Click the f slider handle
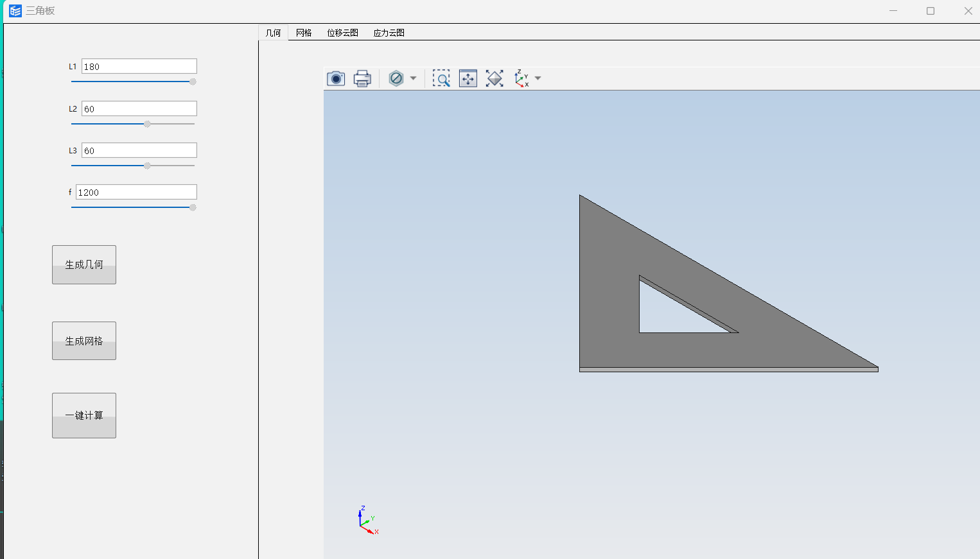Viewport: 980px width, 559px height. coord(193,207)
